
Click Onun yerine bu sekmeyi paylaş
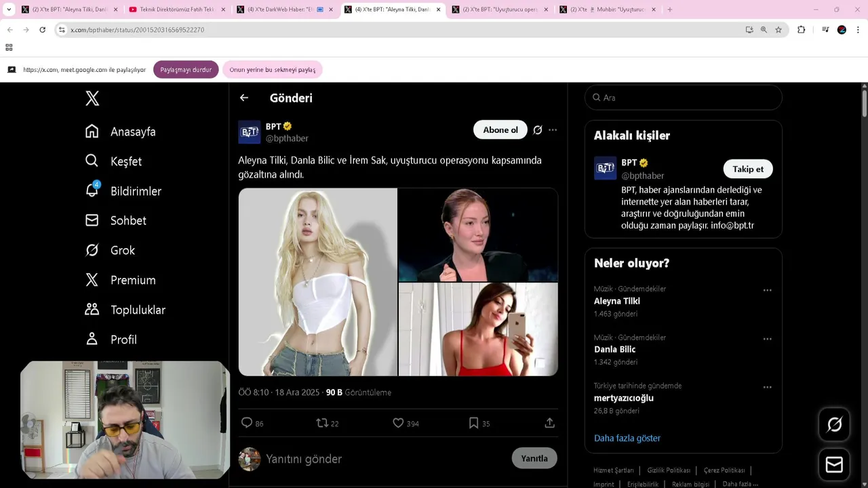[273, 70]
